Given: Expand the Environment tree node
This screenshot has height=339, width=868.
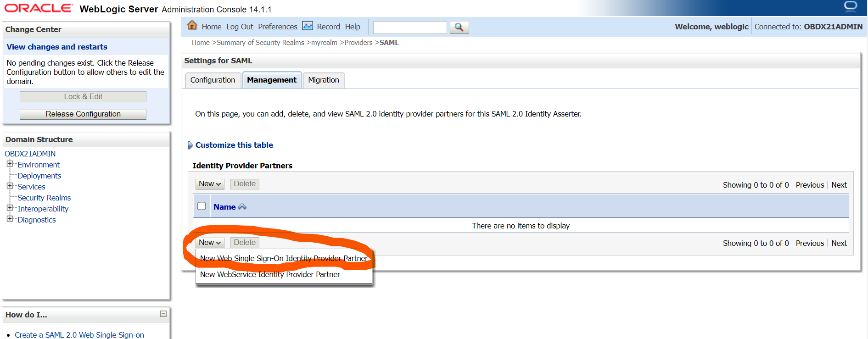Looking at the screenshot, I should 10,164.
